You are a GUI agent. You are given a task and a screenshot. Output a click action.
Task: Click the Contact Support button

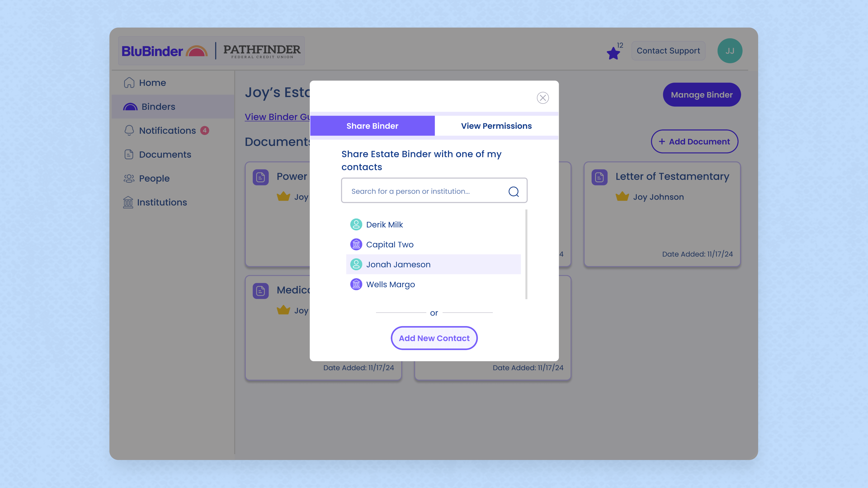[668, 51]
